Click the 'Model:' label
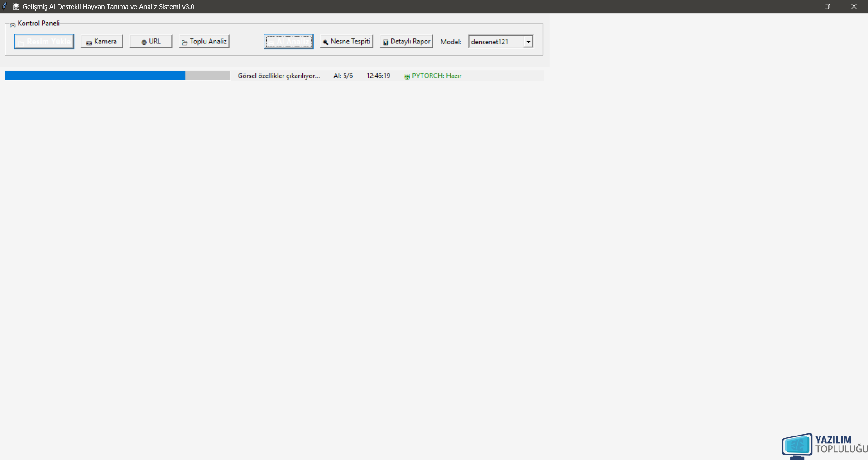868x460 pixels. pos(451,42)
